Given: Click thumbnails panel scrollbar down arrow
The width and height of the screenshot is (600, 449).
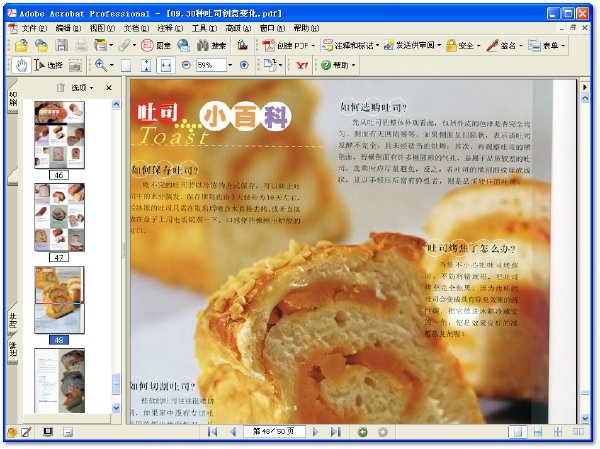Looking at the screenshot, I should (116, 408).
